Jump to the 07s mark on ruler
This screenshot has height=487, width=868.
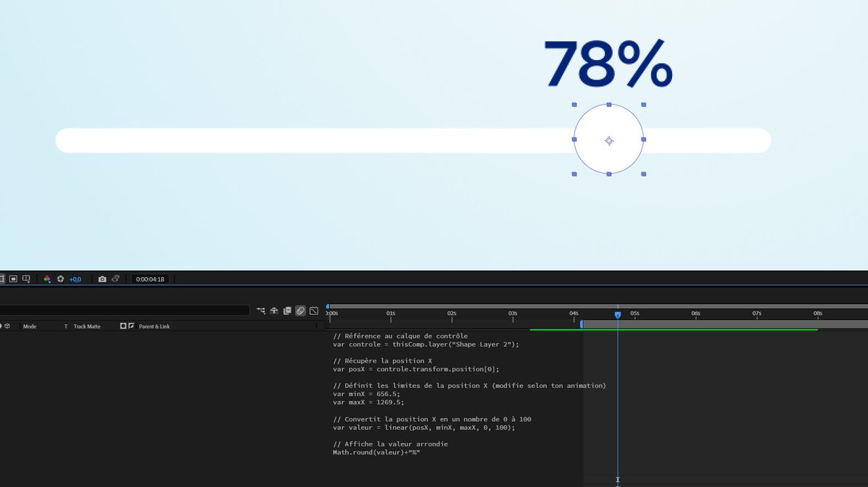757,315
